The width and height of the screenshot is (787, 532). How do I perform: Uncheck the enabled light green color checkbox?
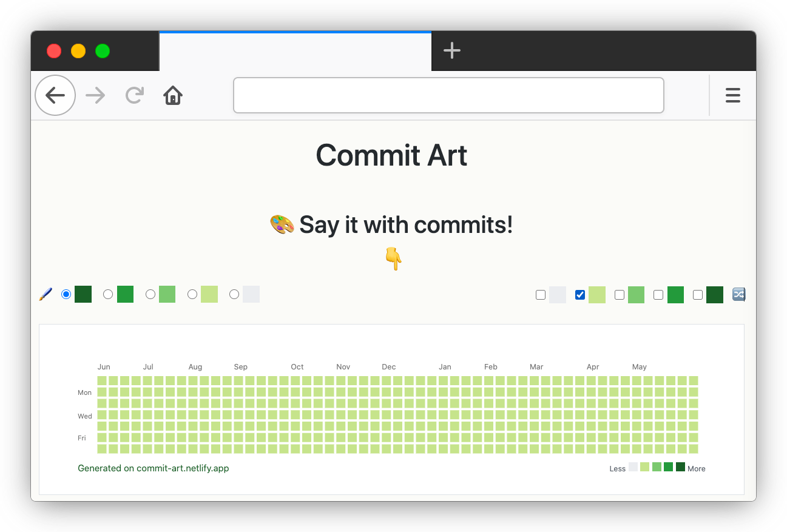coord(579,295)
